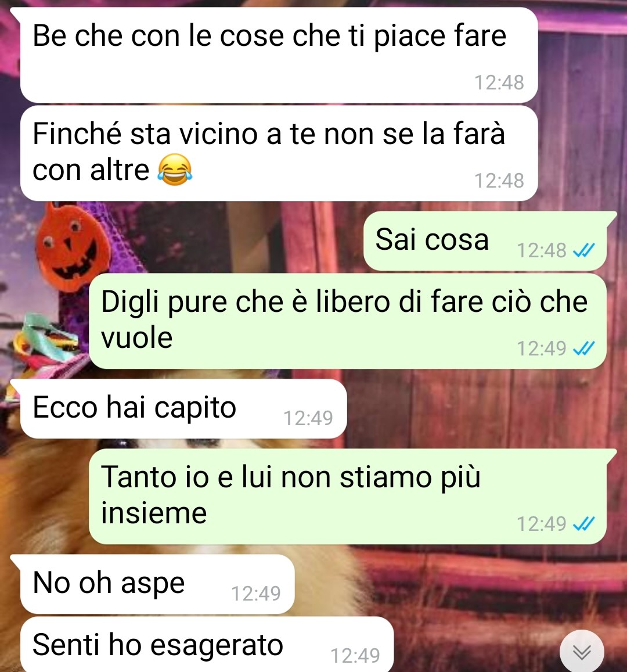Screen dimensions: 627x672
Task: Select the 'Be che con le cose' message
Action: (x=279, y=55)
